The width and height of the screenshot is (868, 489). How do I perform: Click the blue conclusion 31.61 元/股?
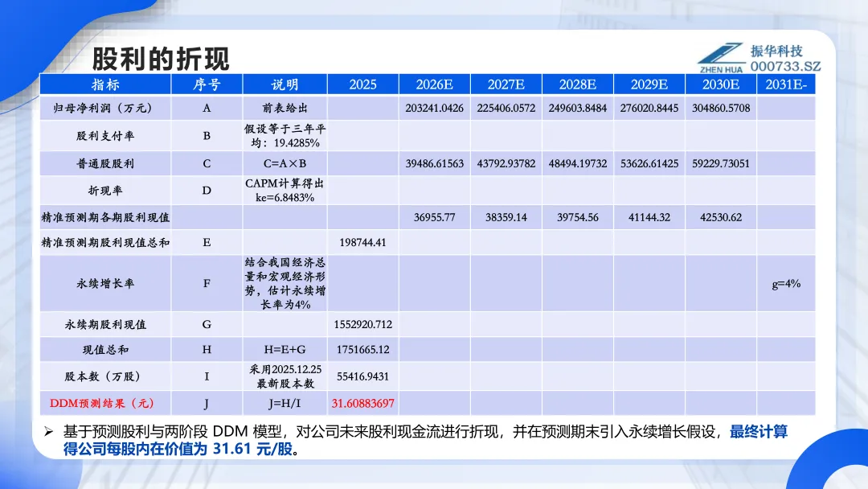(252, 449)
